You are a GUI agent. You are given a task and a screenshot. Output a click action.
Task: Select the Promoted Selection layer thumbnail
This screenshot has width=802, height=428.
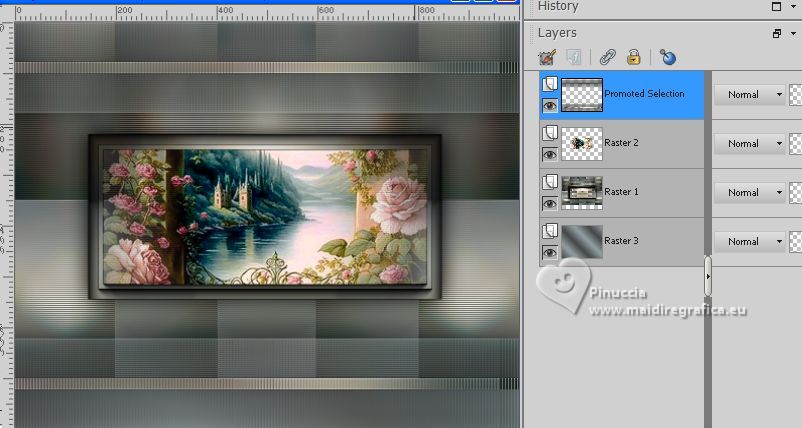coord(582,95)
